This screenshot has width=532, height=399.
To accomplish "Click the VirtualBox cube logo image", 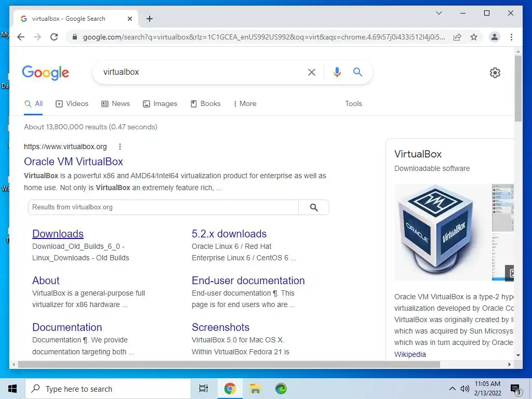I will coord(443,232).
